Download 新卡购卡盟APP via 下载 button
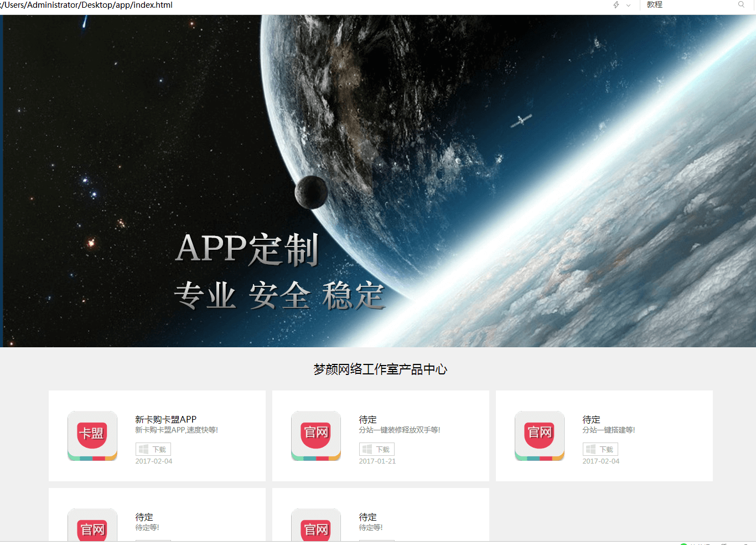 point(153,449)
